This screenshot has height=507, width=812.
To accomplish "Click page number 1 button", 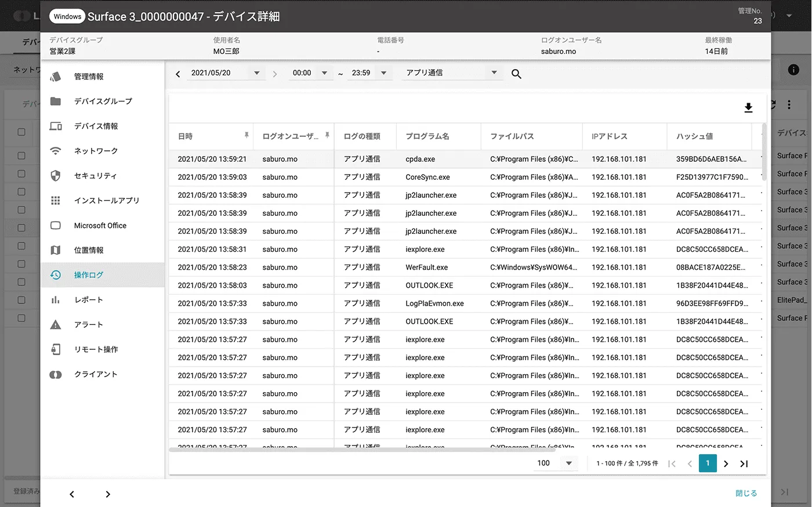I will (708, 463).
